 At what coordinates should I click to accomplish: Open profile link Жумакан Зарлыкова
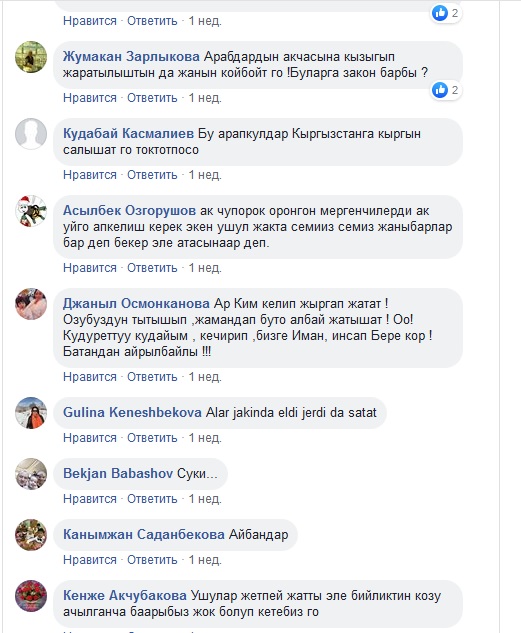pos(131,57)
